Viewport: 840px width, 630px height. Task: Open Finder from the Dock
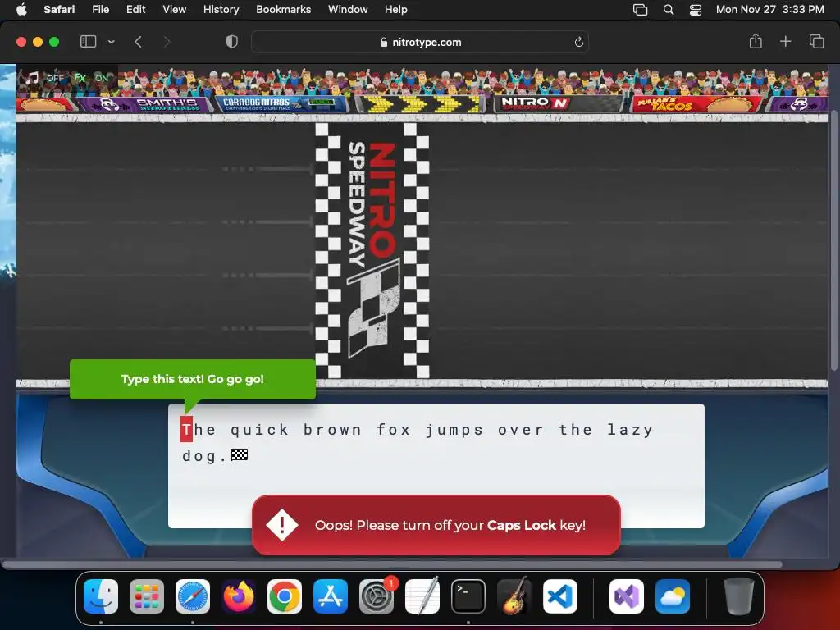(x=101, y=596)
